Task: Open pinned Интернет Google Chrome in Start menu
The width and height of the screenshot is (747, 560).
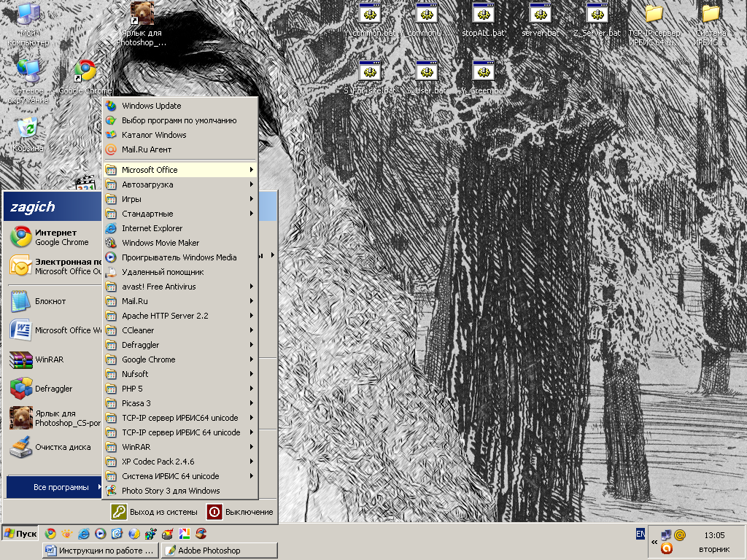Action: (55, 237)
